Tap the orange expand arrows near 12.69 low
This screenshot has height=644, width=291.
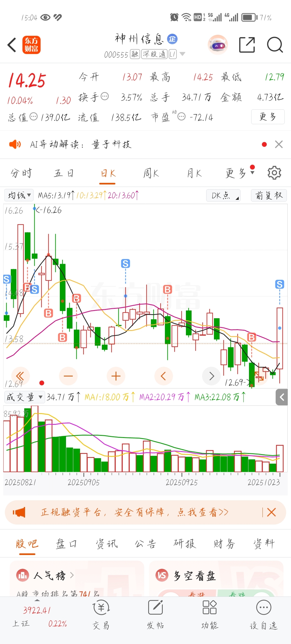(x=259, y=376)
